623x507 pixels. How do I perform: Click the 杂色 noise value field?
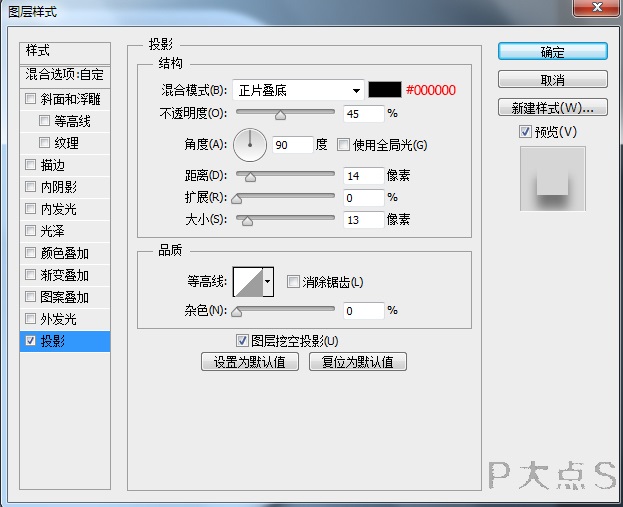[364, 310]
